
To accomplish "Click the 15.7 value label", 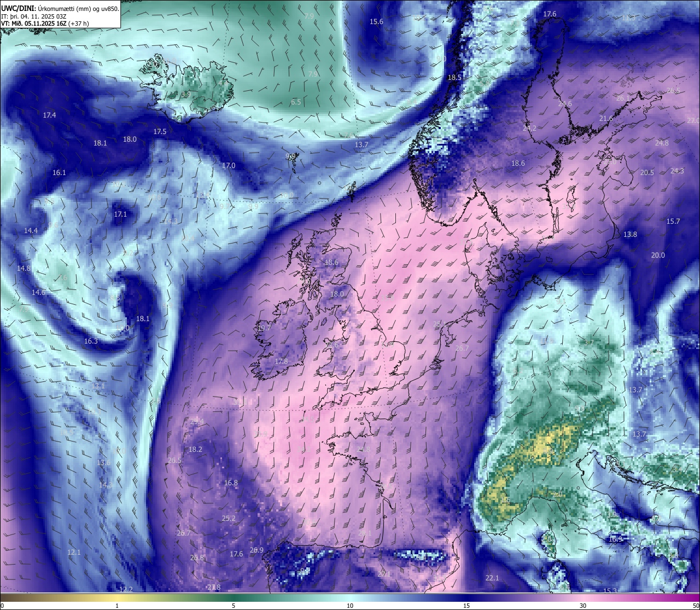I will point(673,221).
